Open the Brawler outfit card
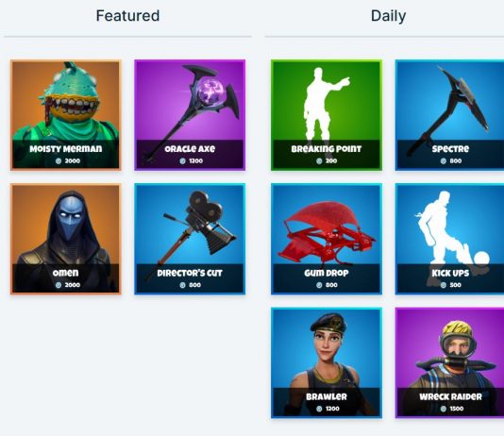 327,363
